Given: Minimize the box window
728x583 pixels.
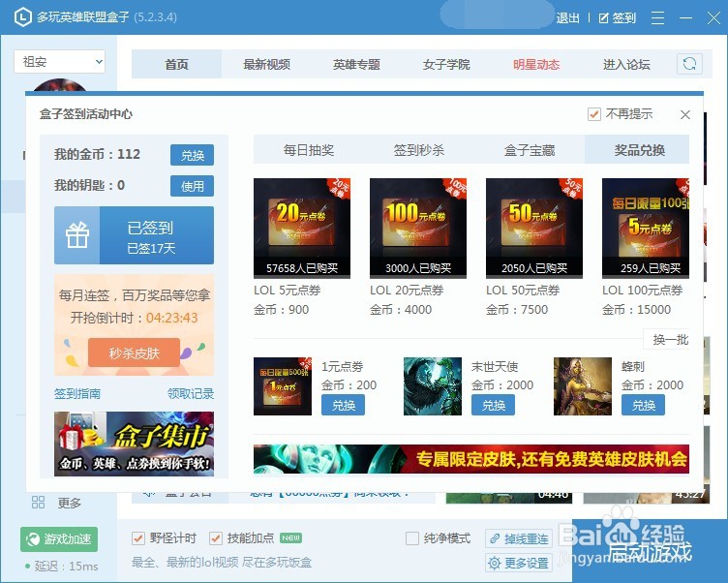Looking at the screenshot, I should coord(685,18).
